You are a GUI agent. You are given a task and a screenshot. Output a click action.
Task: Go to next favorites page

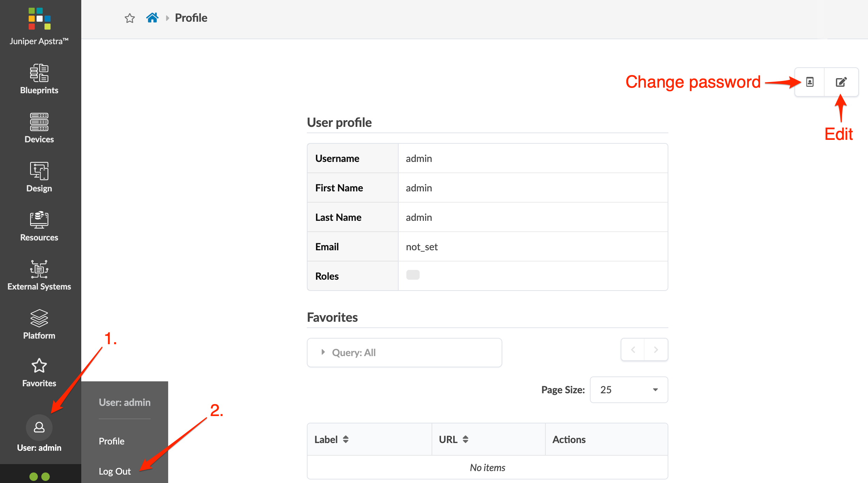[x=656, y=349]
